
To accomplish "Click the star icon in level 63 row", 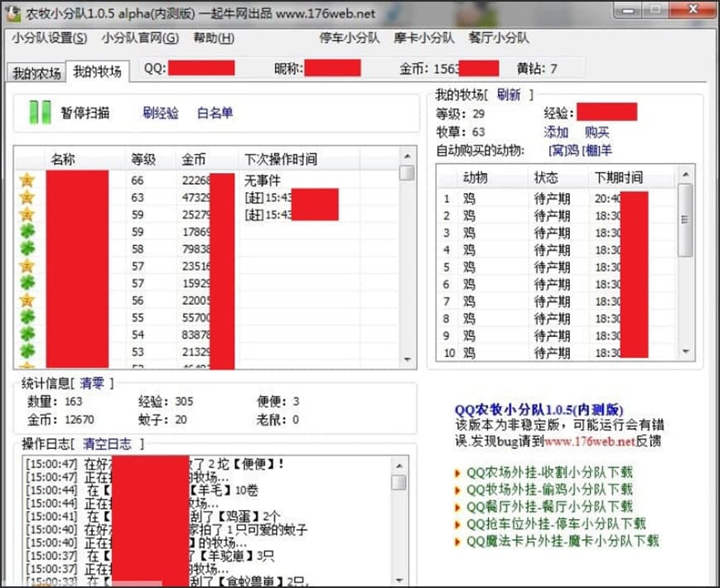I will coord(27,197).
